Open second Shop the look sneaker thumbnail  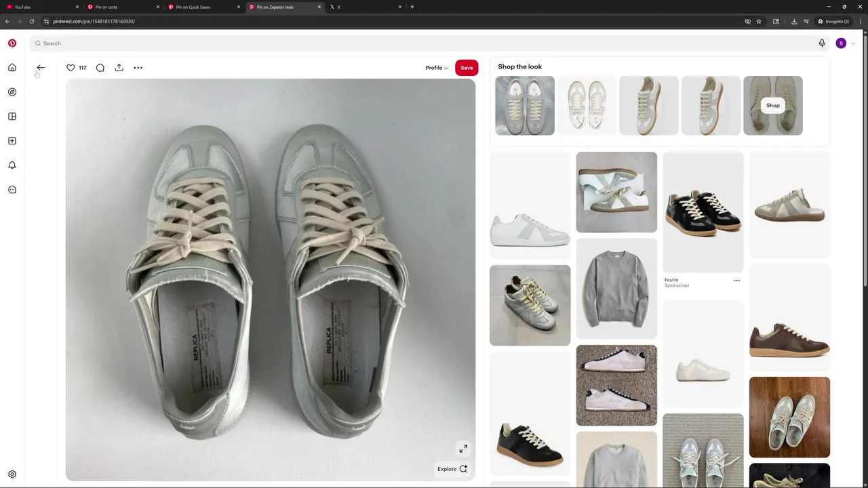(x=587, y=106)
